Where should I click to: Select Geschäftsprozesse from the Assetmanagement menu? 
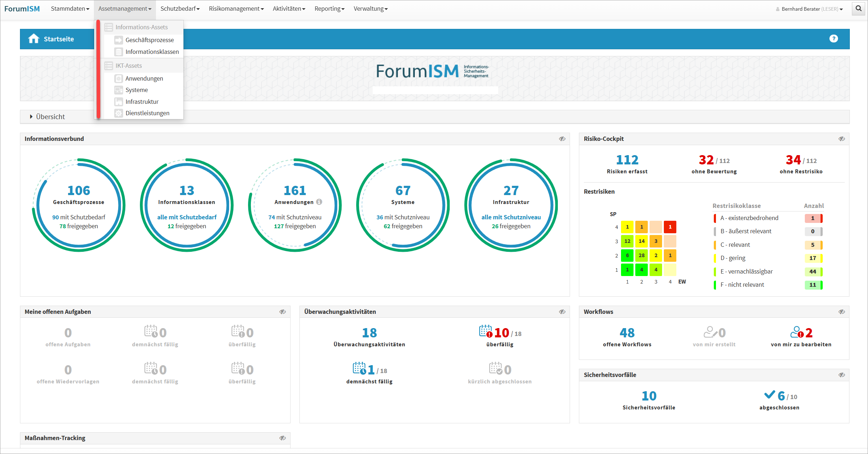click(150, 40)
